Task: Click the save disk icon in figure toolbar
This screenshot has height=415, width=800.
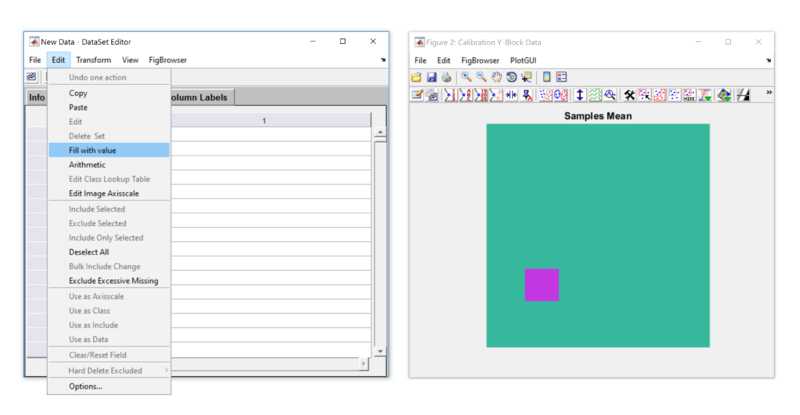Action: click(431, 77)
